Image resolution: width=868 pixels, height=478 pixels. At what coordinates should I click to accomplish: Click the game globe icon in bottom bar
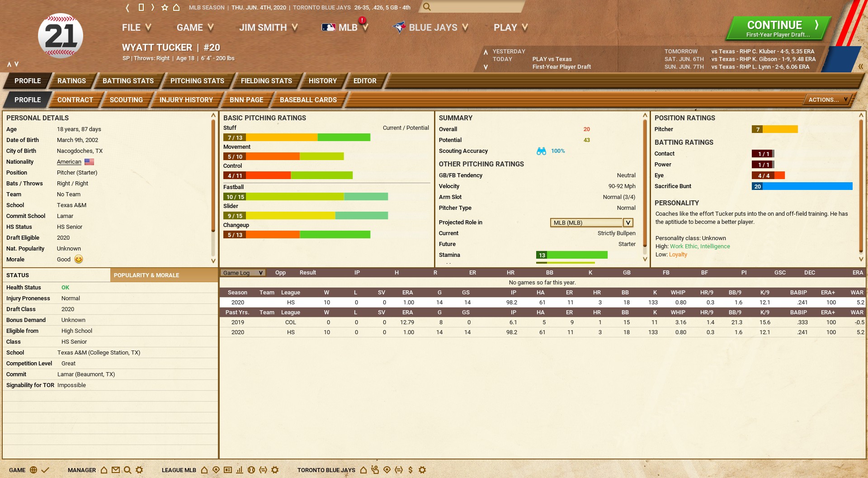[x=33, y=470]
